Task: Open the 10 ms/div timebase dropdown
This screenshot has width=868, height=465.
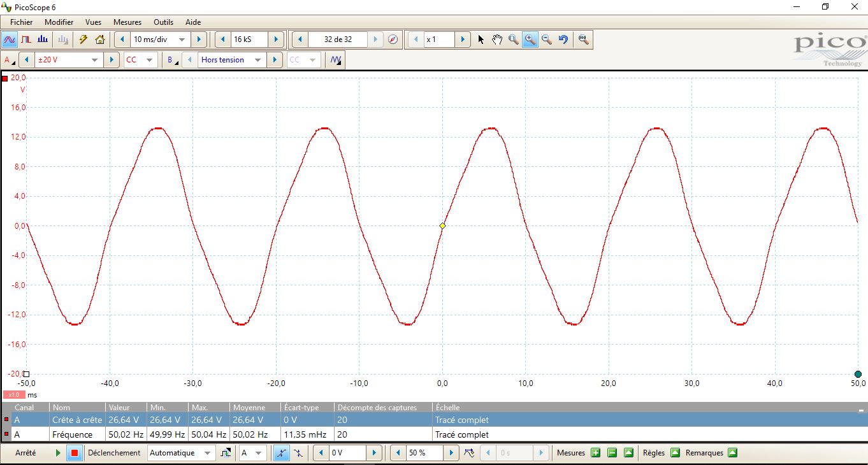Action: [x=182, y=39]
